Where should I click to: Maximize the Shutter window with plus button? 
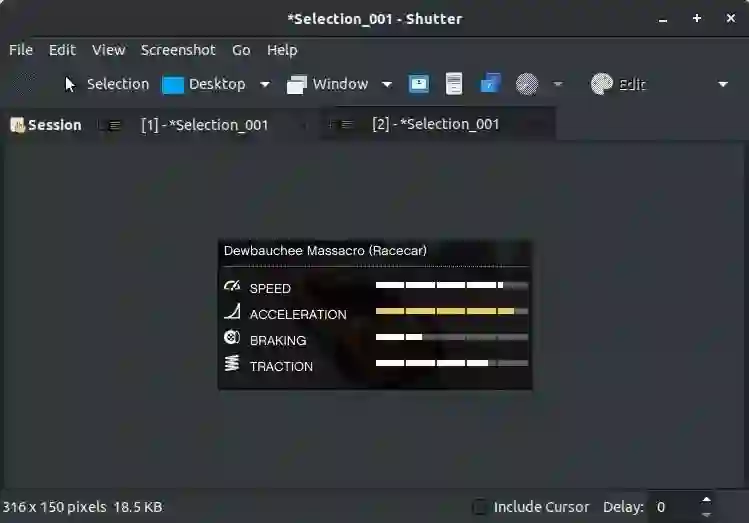697,18
